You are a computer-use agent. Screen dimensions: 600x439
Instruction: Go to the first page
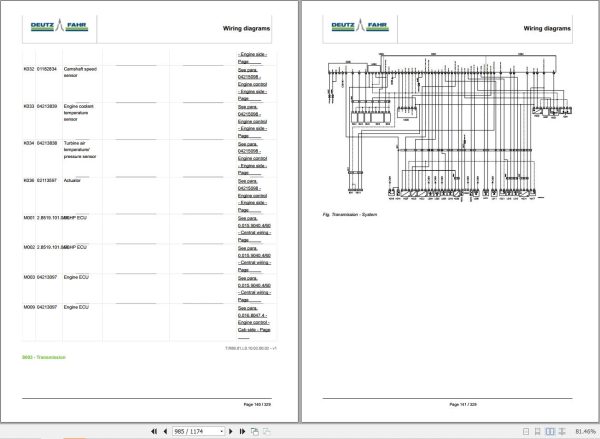click(x=154, y=431)
